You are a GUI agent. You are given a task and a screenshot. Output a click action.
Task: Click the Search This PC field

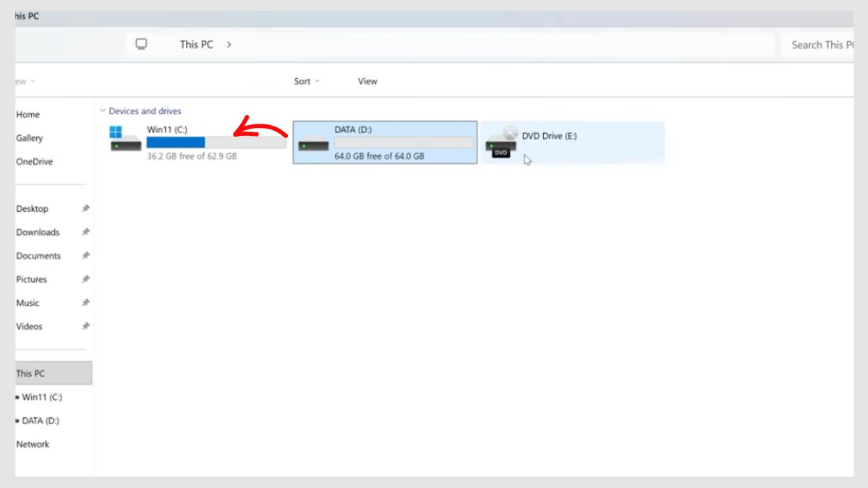817,45
